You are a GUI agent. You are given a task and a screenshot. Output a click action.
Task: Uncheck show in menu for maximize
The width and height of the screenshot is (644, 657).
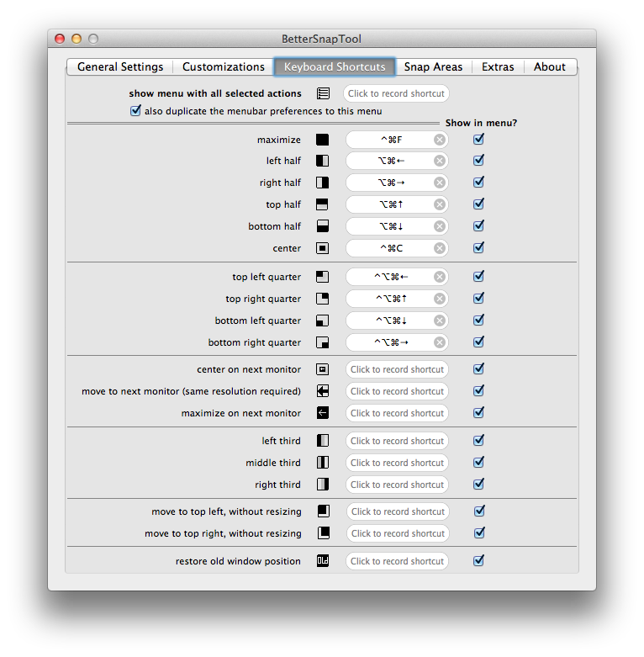tap(478, 139)
